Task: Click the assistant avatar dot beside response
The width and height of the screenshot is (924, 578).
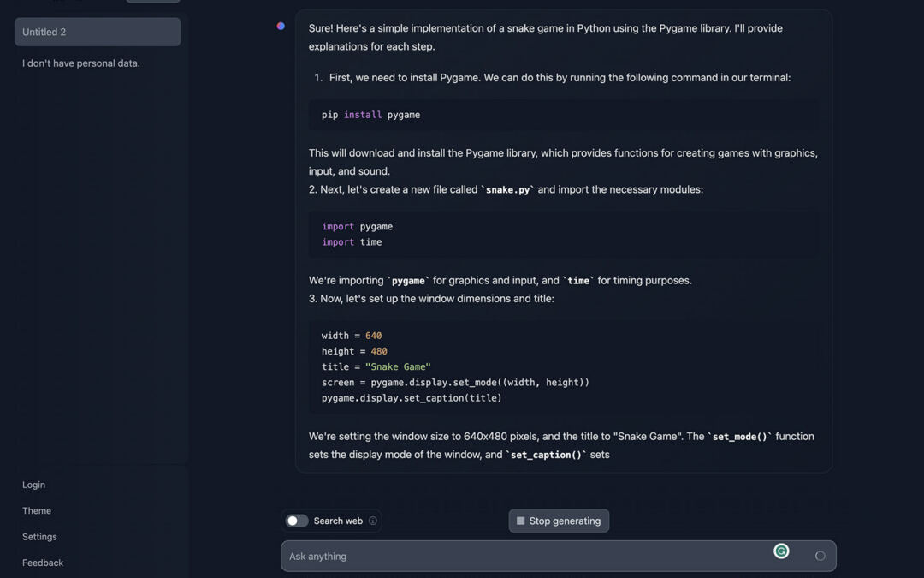Action: [281, 27]
